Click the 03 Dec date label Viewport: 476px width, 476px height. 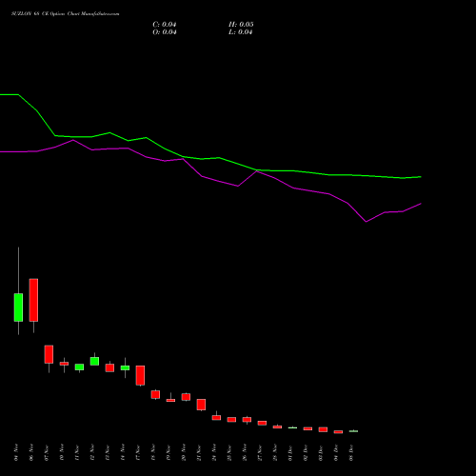point(321,452)
